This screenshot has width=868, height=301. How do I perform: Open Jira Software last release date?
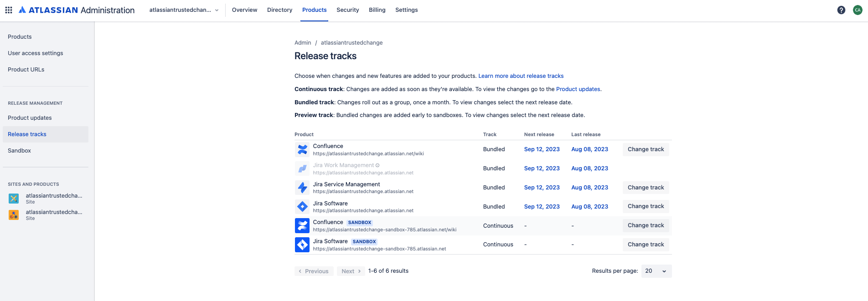point(589,207)
